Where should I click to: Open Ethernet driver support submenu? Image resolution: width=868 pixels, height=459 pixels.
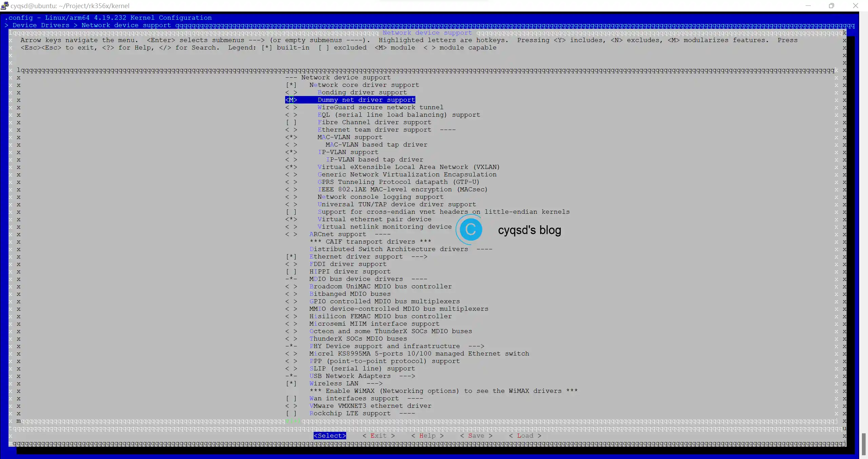[x=368, y=257]
